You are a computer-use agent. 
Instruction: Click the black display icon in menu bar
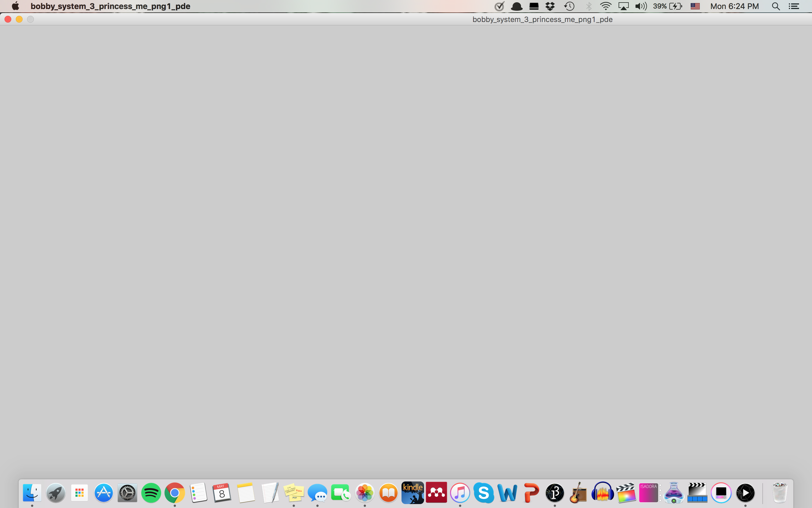(534, 6)
